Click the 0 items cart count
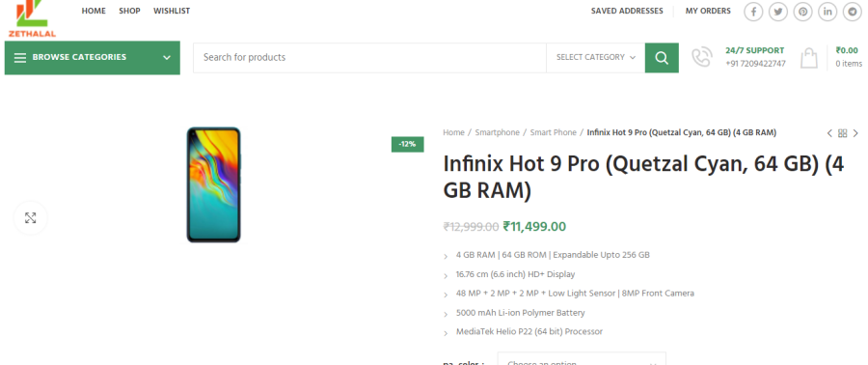 [849, 64]
